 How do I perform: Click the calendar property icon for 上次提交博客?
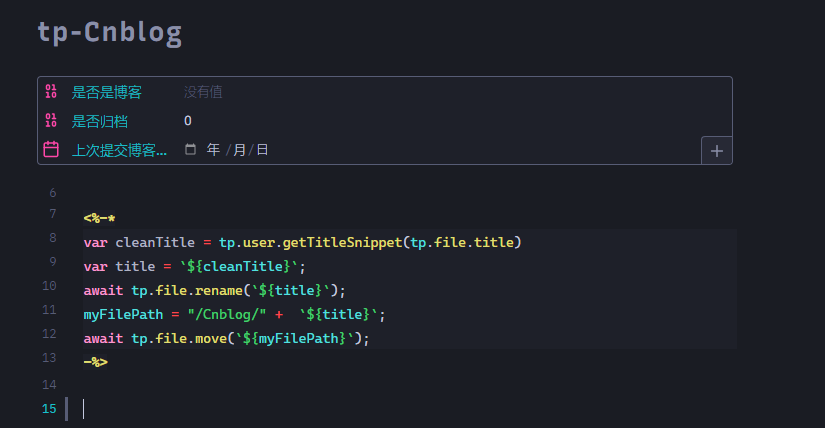tap(51, 150)
